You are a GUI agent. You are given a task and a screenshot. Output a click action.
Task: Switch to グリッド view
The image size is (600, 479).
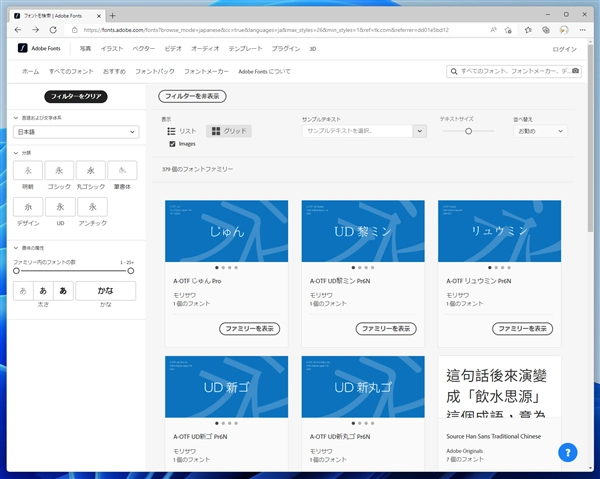(229, 131)
